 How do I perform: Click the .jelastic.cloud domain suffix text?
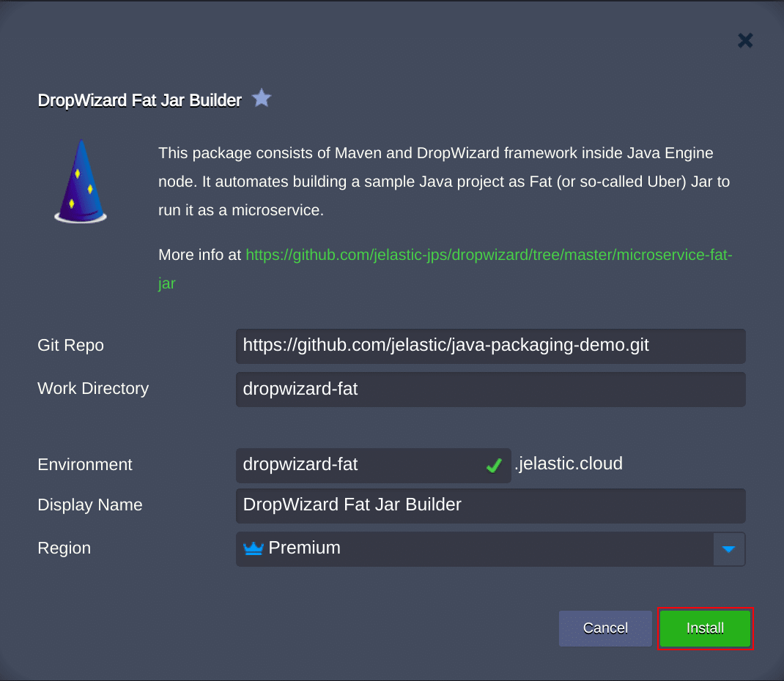pos(569,464)
